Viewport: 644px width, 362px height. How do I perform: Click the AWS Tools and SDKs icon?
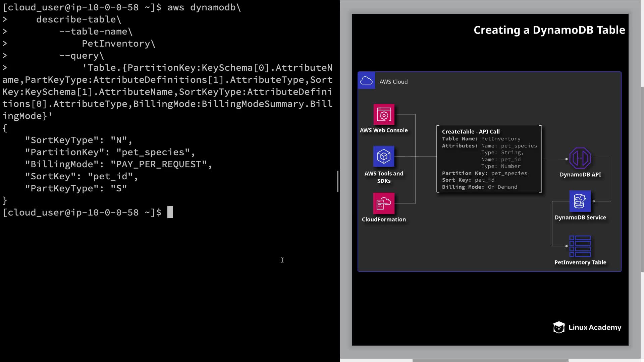[x=384, y=156]
